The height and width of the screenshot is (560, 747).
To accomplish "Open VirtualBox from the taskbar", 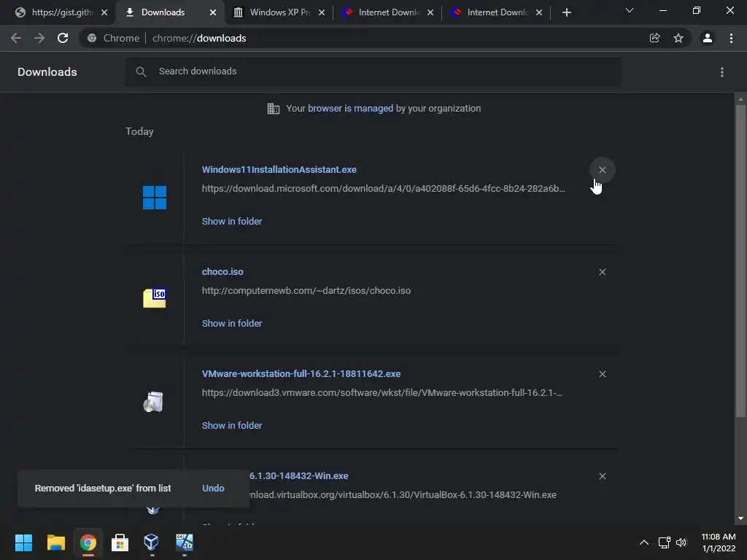I will (152, 542).
